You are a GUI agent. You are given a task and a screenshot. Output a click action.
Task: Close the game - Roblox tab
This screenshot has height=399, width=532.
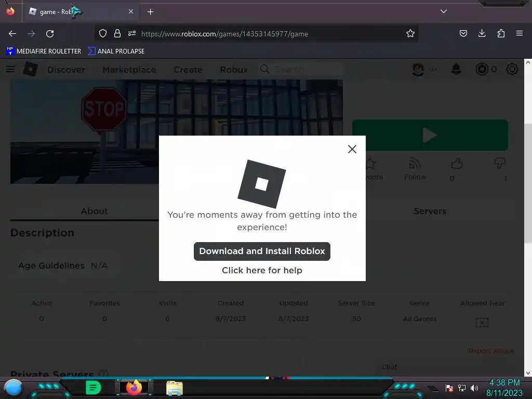(x=131, y=11)
